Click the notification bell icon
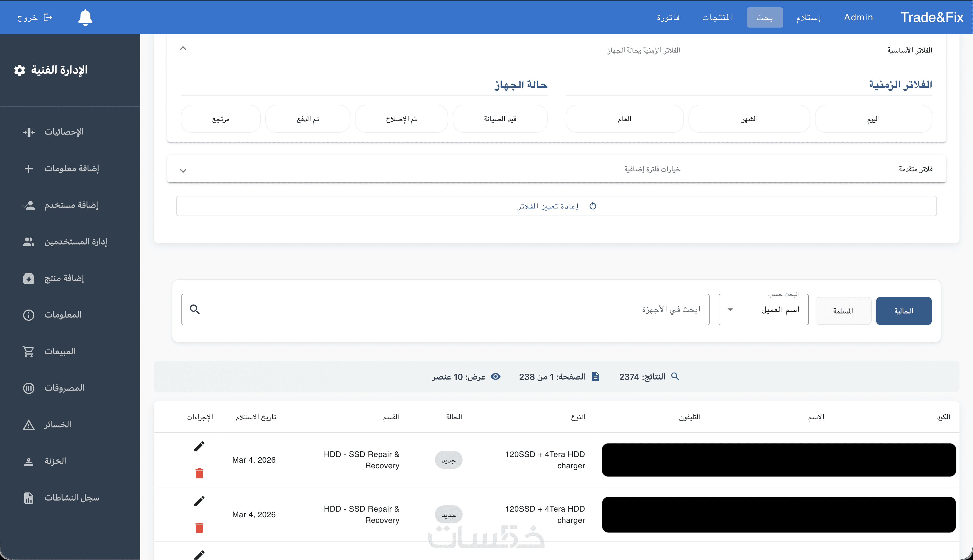The width and height of the screenshot is (973, 560). [85, 17]
